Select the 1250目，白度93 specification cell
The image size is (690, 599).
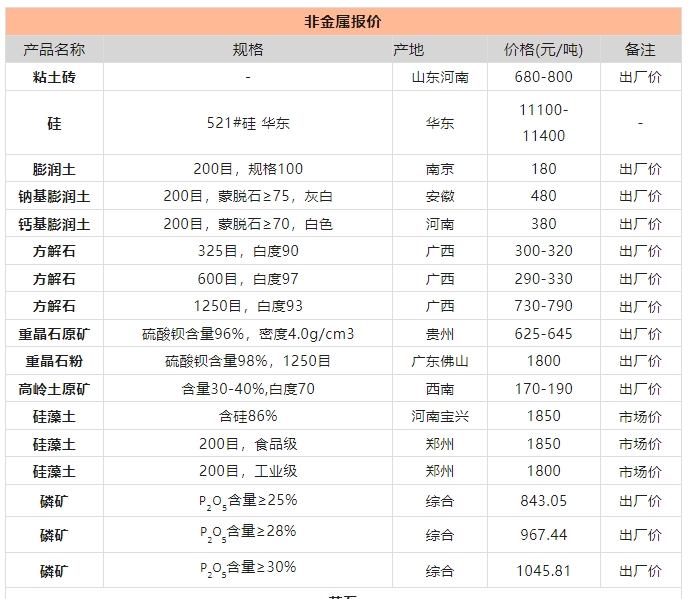pyautogui.click(x=247, y=306)
